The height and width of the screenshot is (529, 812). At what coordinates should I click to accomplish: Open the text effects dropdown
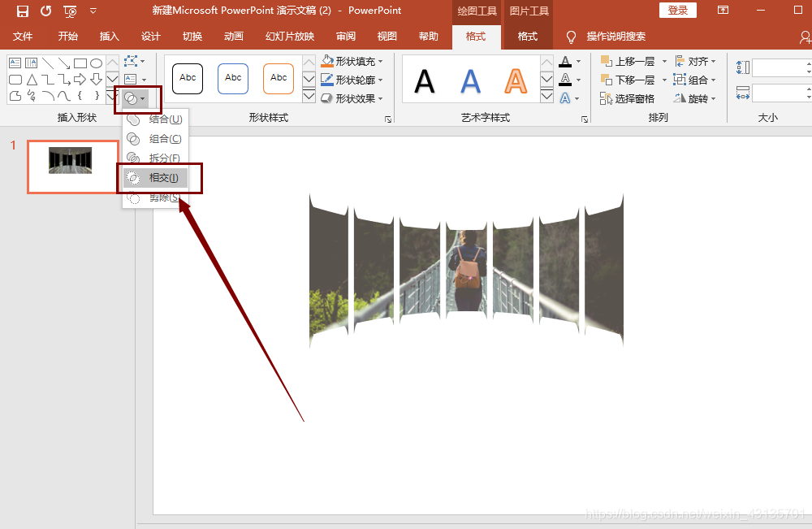tap(570, 98)
